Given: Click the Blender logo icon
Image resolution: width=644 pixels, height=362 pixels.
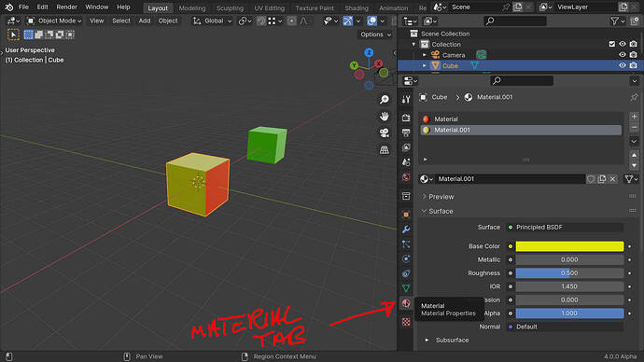Looking at the screenshot, I should (x=8, y=7).
